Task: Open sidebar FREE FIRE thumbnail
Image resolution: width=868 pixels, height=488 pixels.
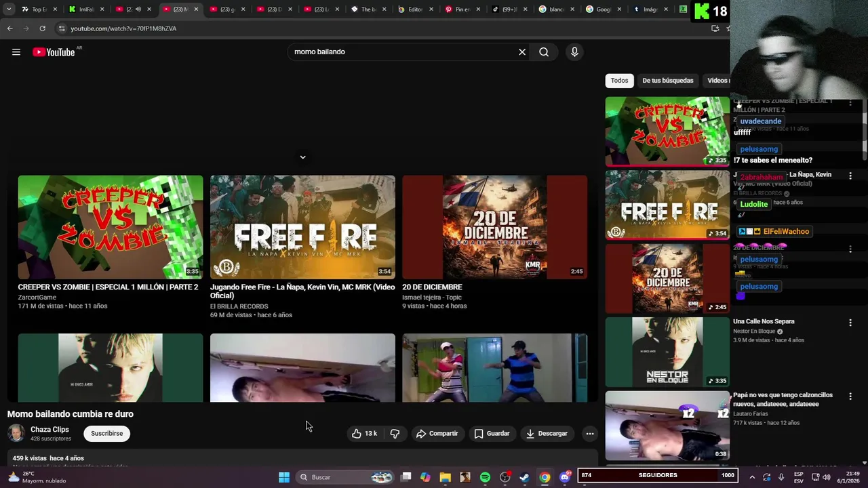Action: (667, 205)
